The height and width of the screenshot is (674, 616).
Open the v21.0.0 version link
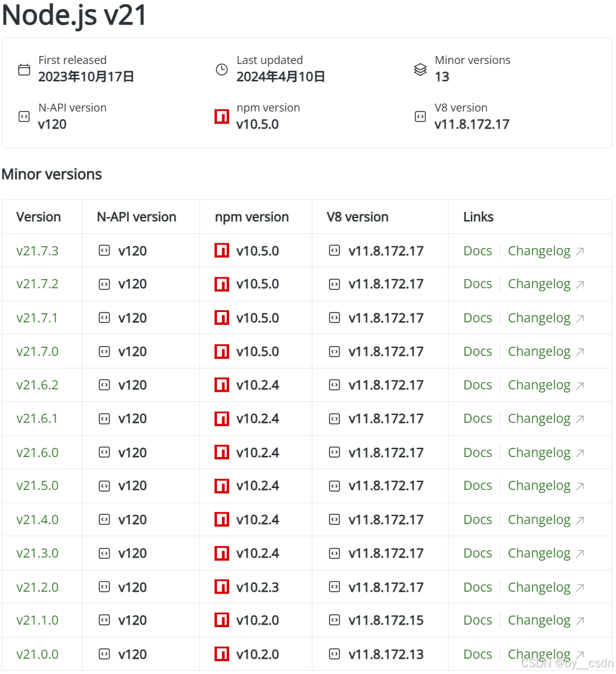[x=37, y=654]
